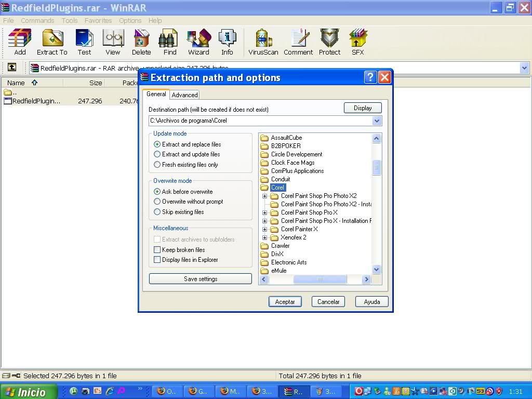
Task: Click the VirusScan toolbar icon
Action: click(x=263, y=42)
